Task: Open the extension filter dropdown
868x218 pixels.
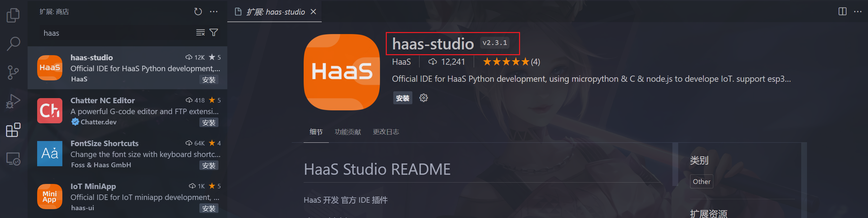Action: click(x=214, y=33)
